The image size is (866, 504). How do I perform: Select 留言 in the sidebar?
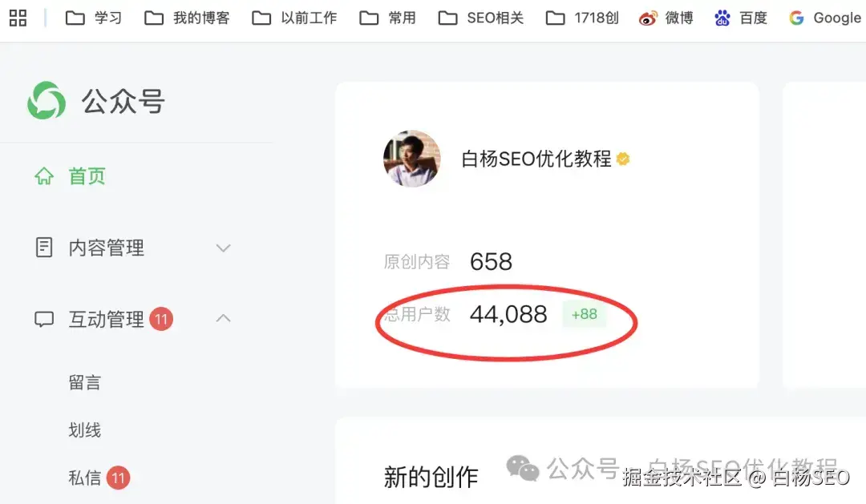[x=84, y=382]
